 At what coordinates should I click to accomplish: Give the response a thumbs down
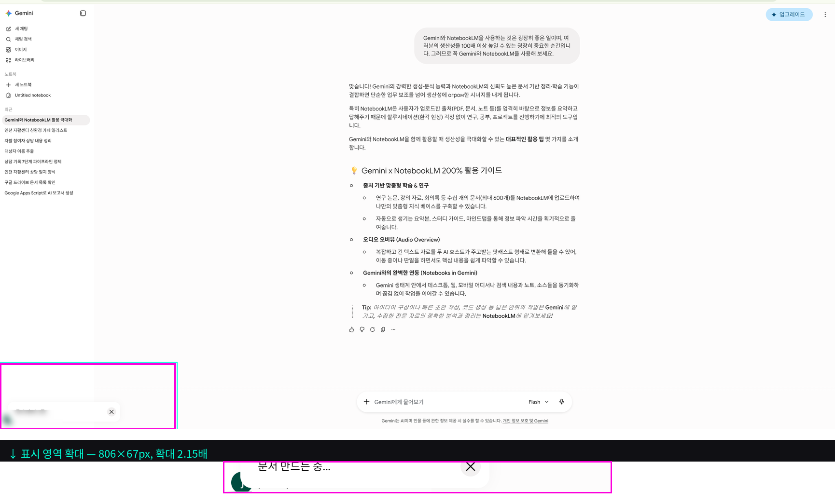[x=362, y=330]
